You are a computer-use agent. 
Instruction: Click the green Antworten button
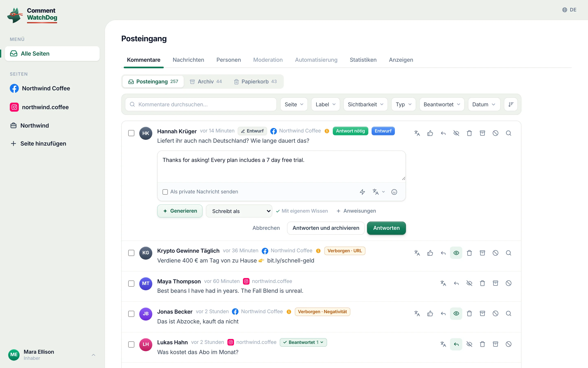[386, 228]
